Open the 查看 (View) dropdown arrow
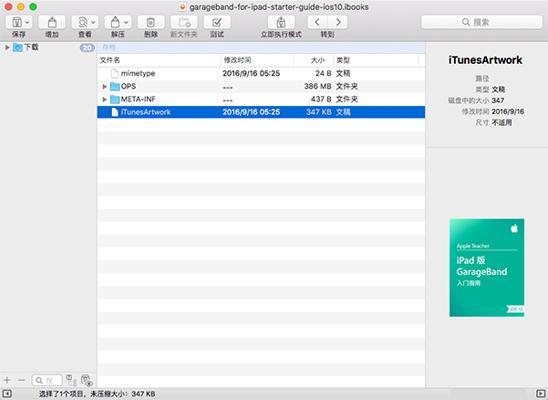The width and height of the screenshot is (548, 400). pos(93,22)
